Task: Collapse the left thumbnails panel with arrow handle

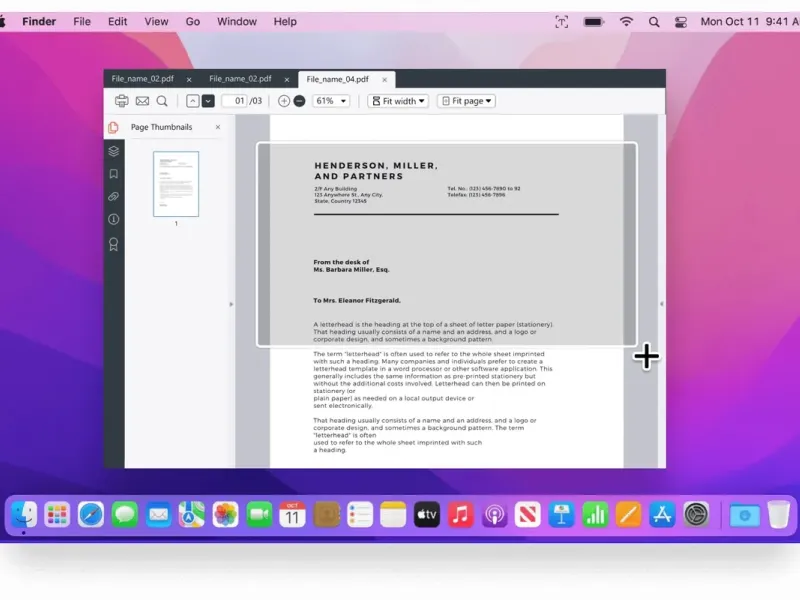Action: tap(231, 304)
